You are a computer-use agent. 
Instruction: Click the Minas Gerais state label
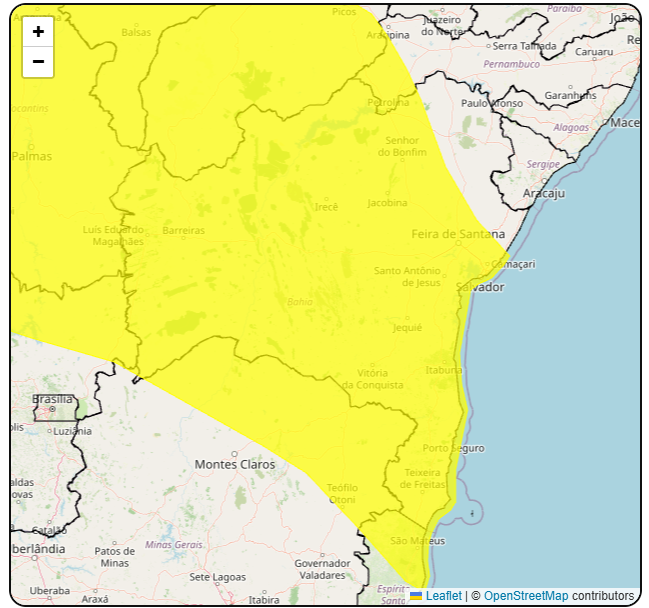173,544
